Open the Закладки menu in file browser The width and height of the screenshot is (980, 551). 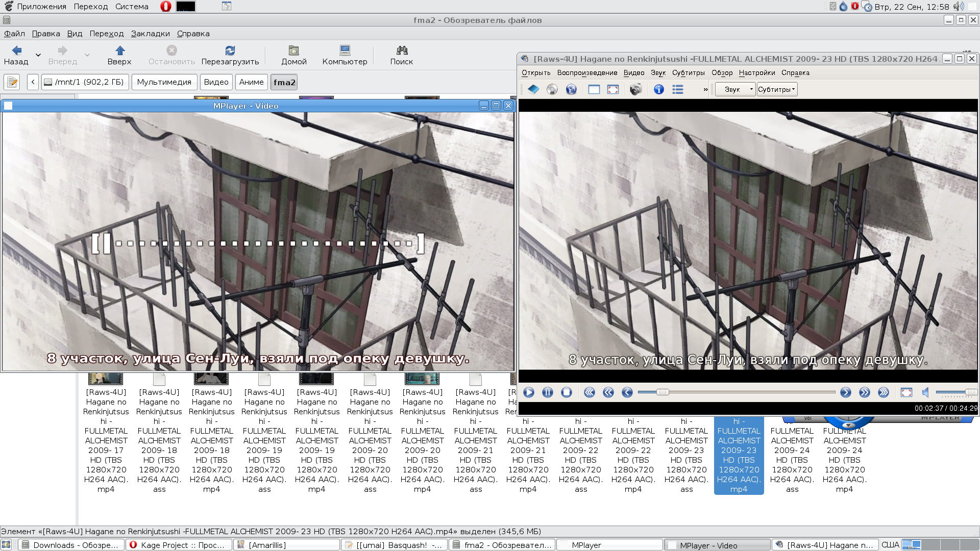[150, 34]
